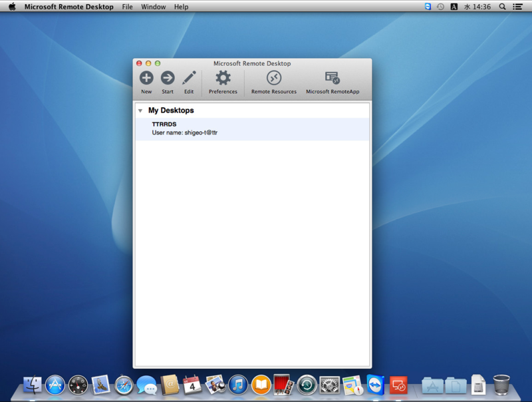Image resolution: width=532 pixels, height=402 pixels.
Task: Open the Apple menu
Action: pos(12,7)
